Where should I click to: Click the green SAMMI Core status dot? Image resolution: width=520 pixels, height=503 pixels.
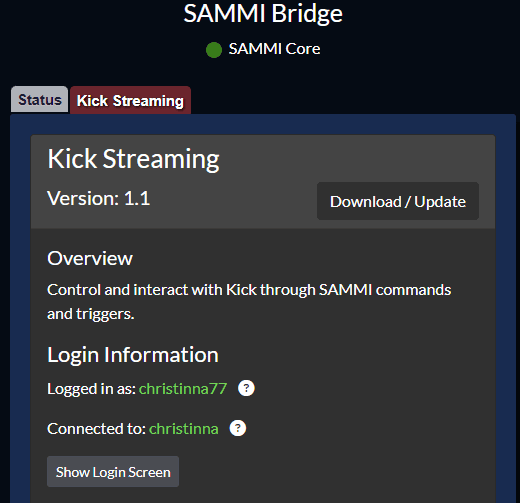pos(214,50)
